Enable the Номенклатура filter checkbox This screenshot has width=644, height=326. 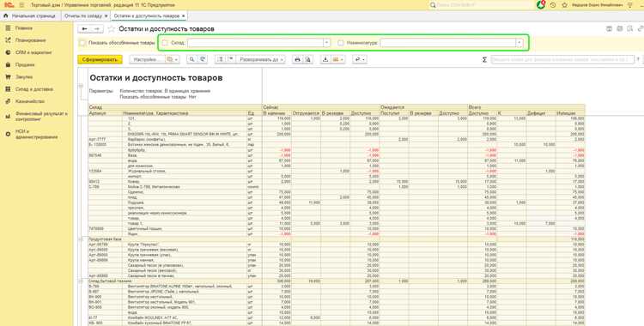341,43
